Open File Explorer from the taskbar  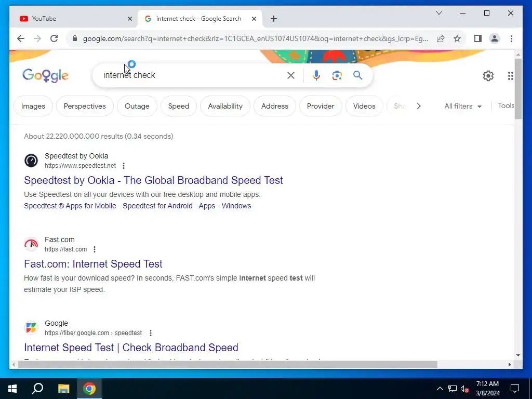pyautogui.click(x=63, y=389)
